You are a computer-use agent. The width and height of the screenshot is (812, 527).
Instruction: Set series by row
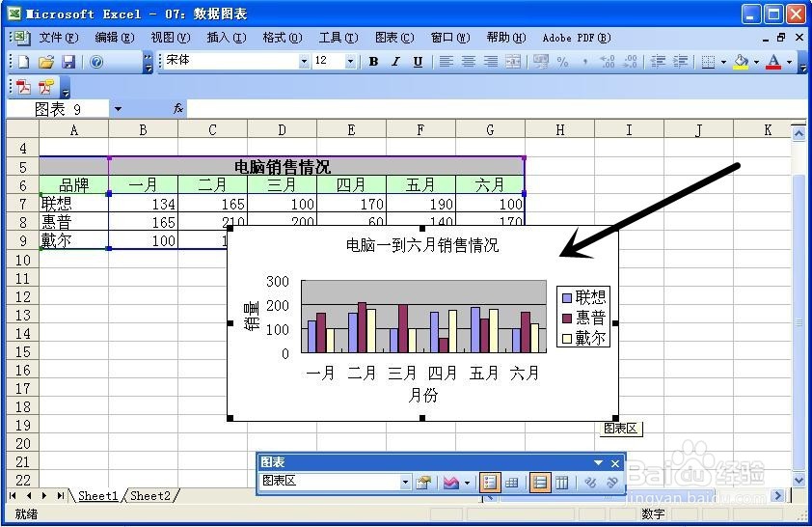click(540, 483)
